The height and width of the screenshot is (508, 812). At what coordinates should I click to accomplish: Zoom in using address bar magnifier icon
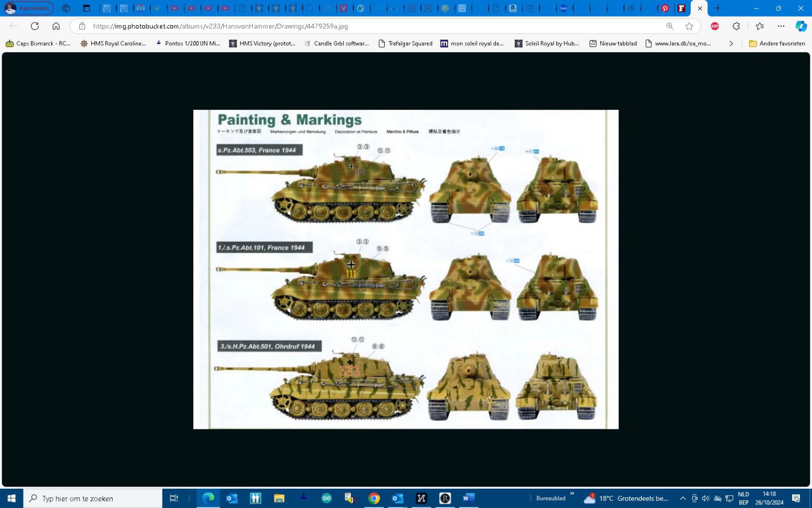click(669, 26)
